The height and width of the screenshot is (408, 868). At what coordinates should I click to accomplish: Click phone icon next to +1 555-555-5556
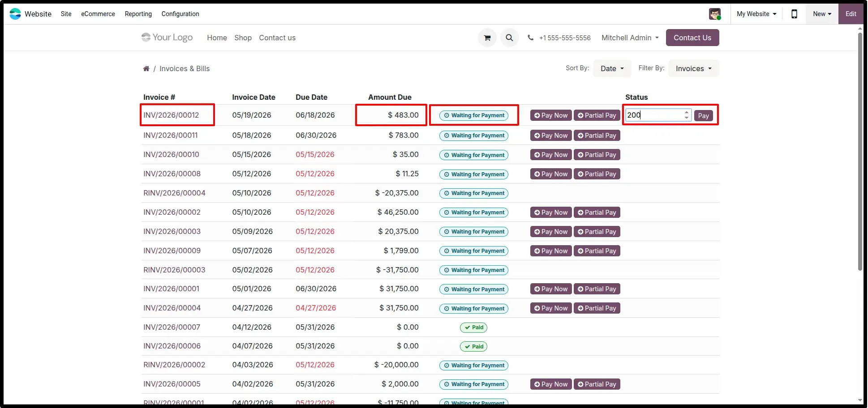click(x=531, y=38)
